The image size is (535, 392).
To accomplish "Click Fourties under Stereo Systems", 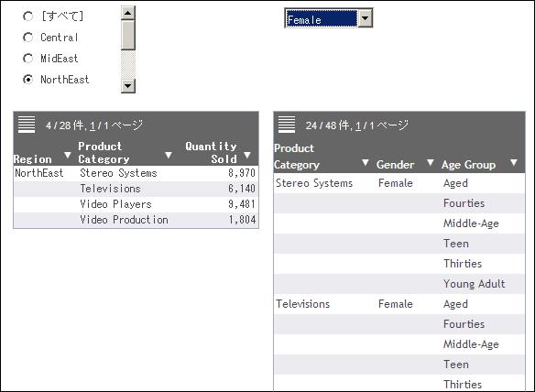I will (464, 203).
